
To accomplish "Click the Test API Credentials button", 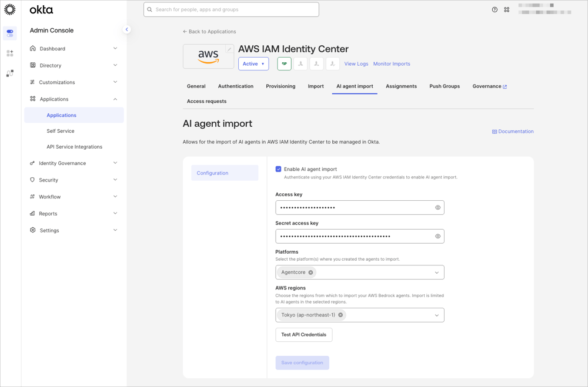I will 304,335.
